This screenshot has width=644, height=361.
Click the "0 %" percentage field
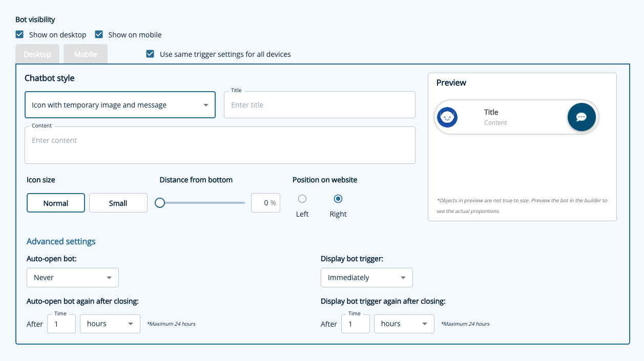(265, 203)
